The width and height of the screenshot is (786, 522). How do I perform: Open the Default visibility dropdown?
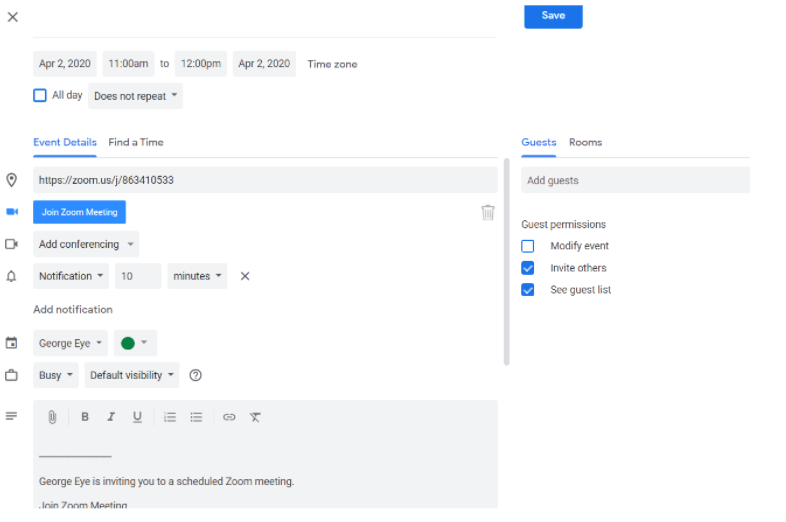[x=132, y=375]
